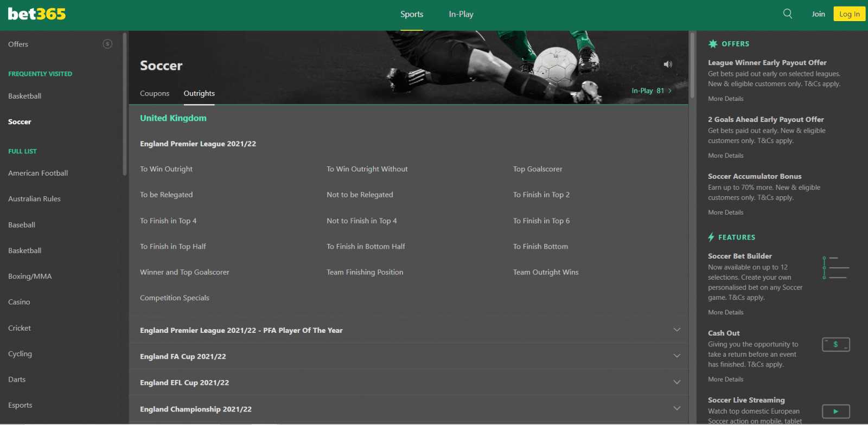The width and height of the screenshot is (868, 425).
Task: Click the Cash Out dollar icon
Action: [x=836, y=344]
